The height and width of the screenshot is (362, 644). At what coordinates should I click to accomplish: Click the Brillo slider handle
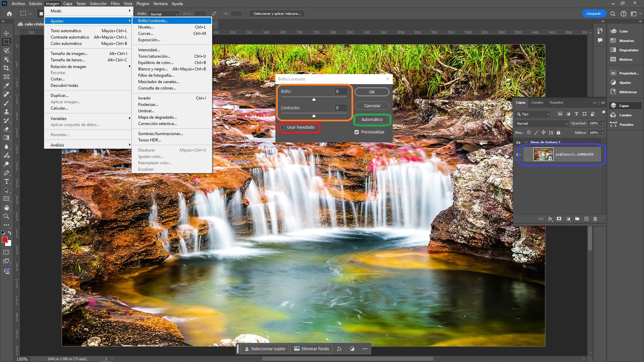pos(314,99)
